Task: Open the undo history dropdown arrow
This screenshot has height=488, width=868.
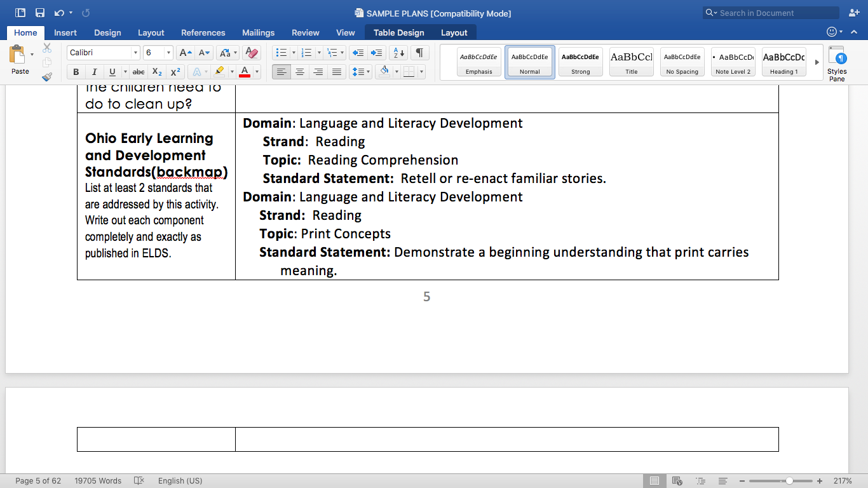Action: click(71, 13)
